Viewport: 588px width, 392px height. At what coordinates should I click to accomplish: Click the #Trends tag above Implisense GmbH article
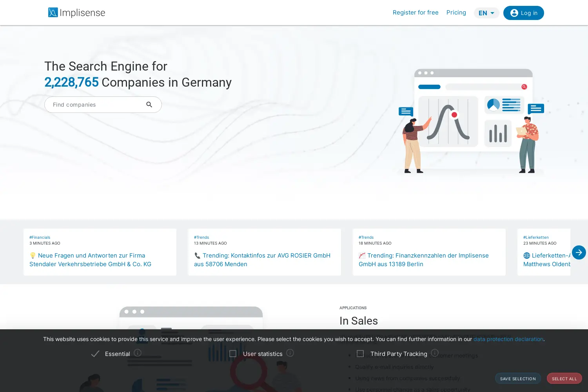pyautogui.click(x=366, y=237)
